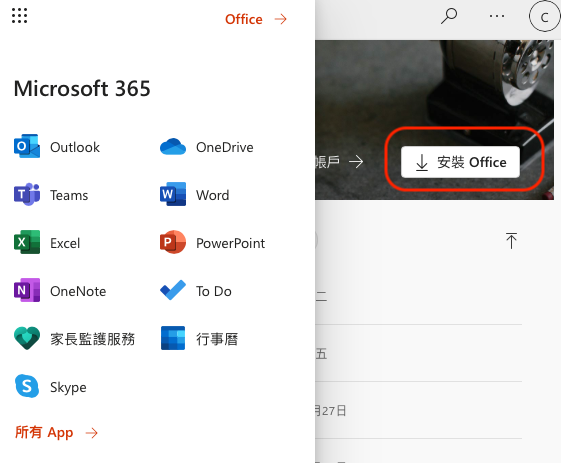The height and width of the screenshot is (463, 561).
Task: Open the 家長監護服務 heart icon
Action: (x=27, y=338)
